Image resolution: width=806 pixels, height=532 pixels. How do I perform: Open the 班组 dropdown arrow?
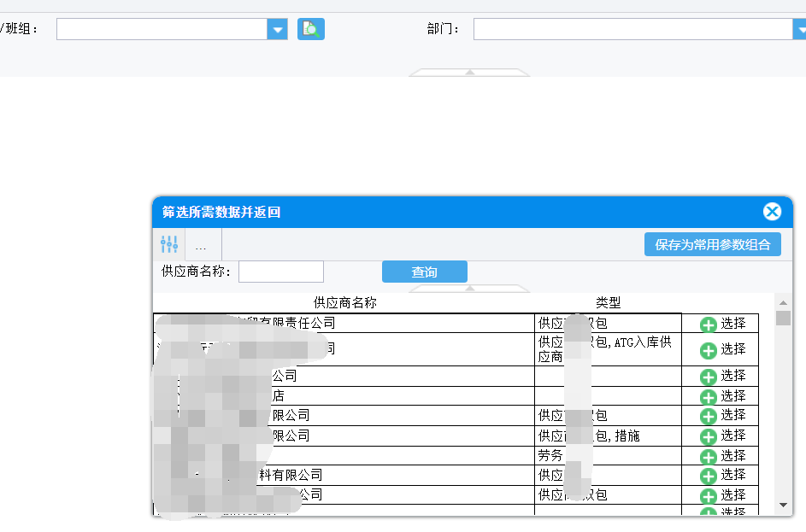click(278, 29)
